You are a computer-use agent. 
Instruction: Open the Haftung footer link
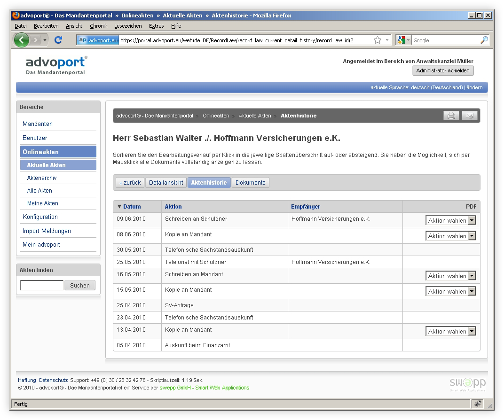[27, 380]
